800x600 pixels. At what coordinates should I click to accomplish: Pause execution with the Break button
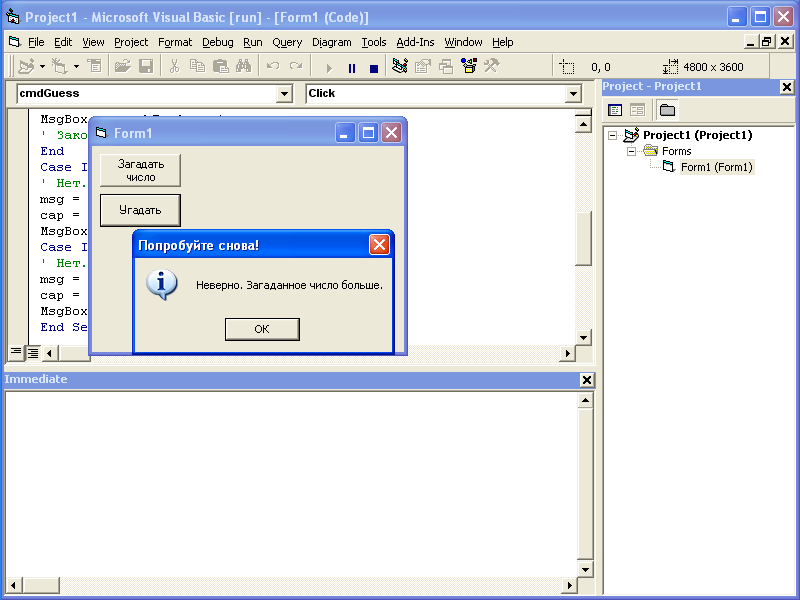click(x=352, y=68)
